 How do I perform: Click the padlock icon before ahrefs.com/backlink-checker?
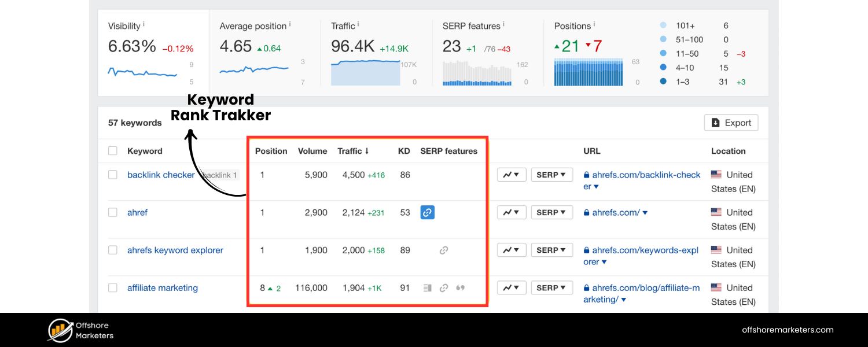(x=587, y=175)
